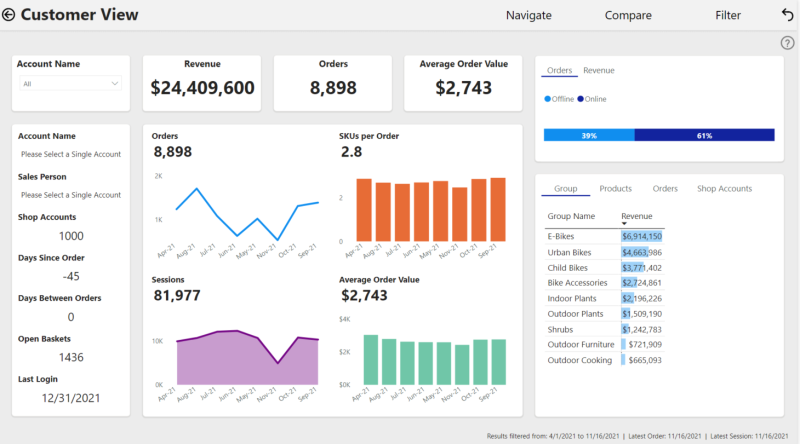Viewport: 800px width, 444px height.
Task: Open the Navigate menu
Action: (529, 15)
